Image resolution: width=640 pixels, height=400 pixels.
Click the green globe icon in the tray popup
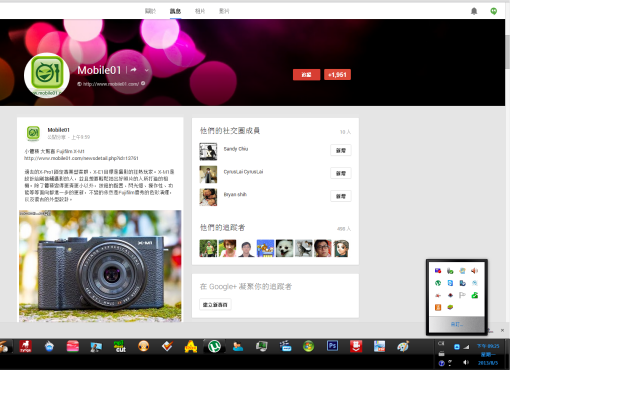pyautogui.click(x=438, y=283)
